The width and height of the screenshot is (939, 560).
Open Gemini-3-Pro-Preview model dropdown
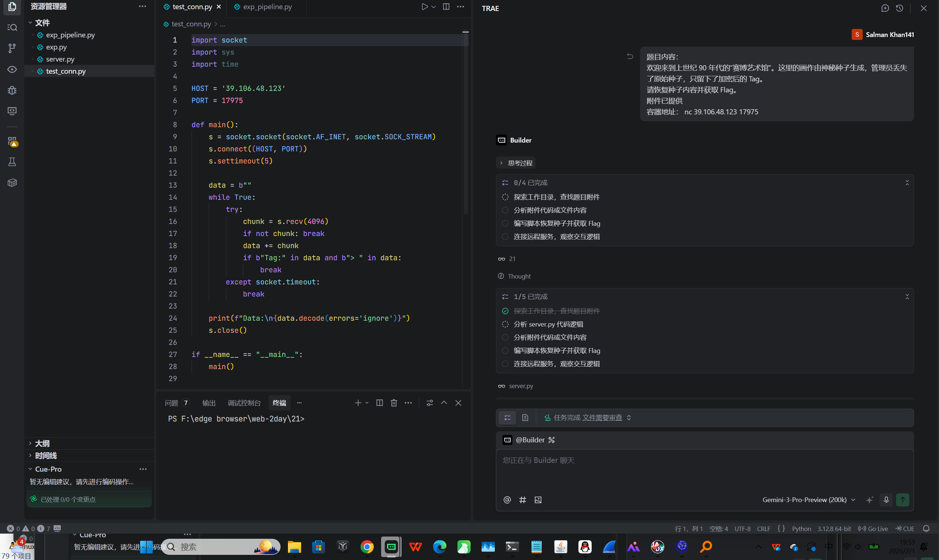coord(808,500)
